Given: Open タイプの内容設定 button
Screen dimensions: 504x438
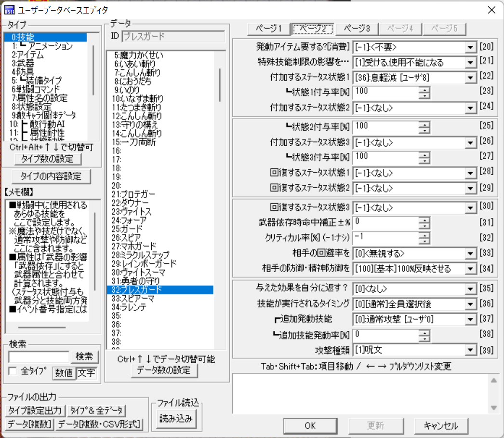Looking at the screenshot, I should [51, 177].
